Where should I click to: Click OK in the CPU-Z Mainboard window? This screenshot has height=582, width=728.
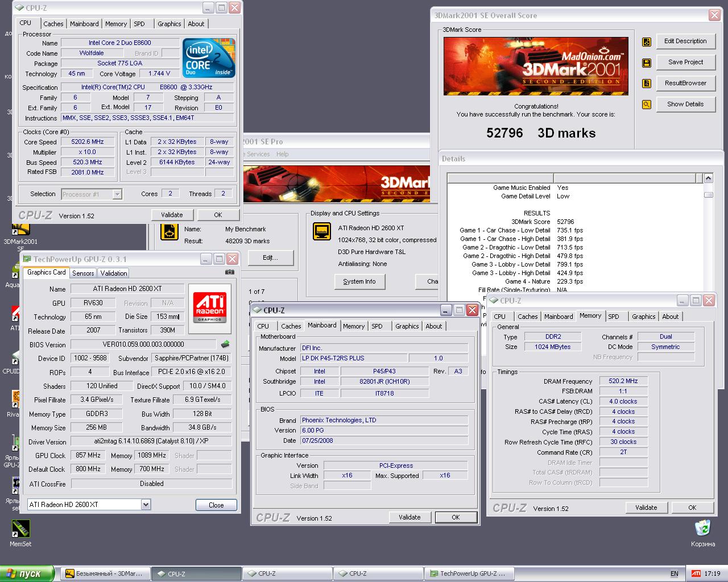(x=456, y=517)
